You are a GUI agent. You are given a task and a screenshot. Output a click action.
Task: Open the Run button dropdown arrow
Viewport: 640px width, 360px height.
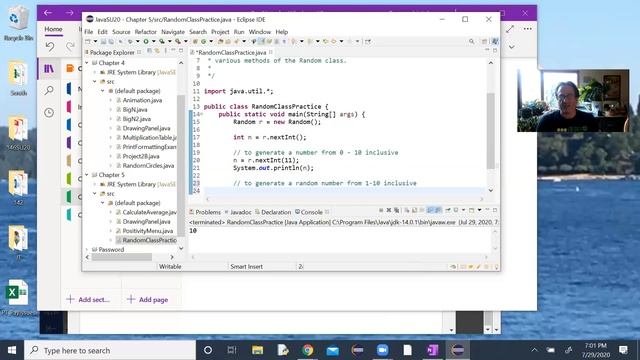153,41
